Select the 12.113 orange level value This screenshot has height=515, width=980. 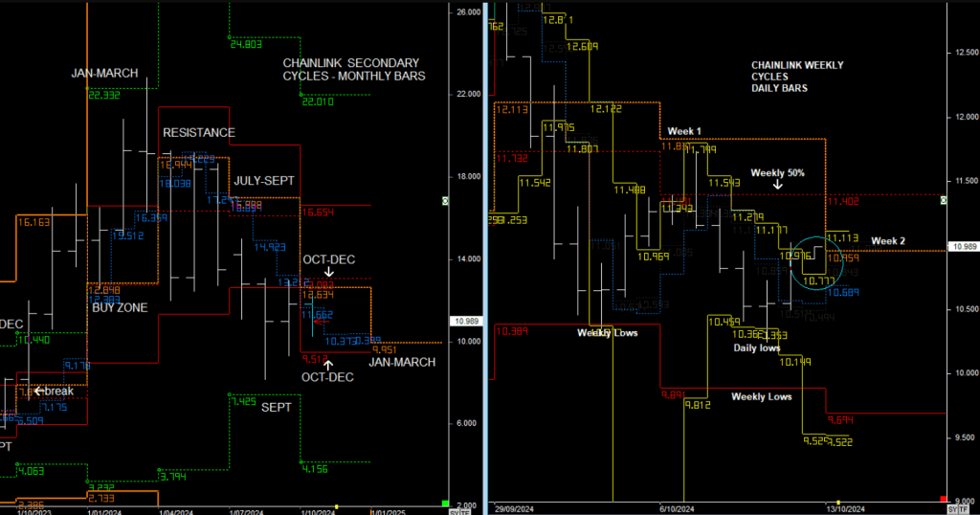(x=512, y=109)
